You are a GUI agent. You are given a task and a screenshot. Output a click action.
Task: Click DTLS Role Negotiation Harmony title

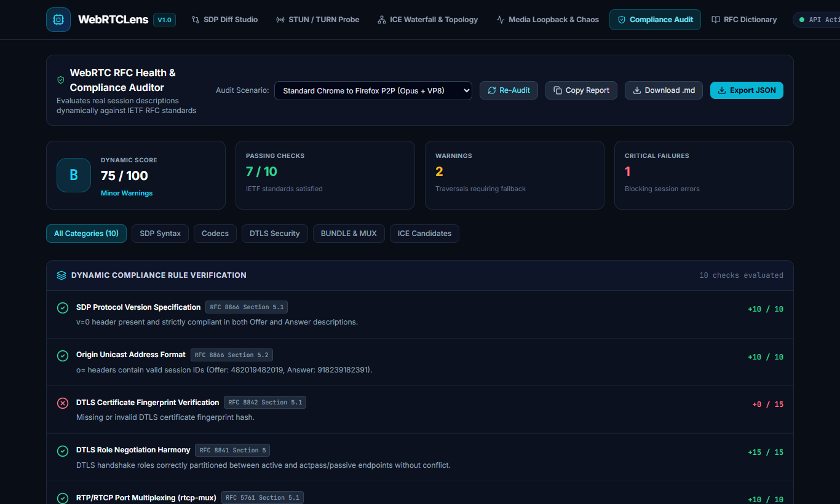[x=133, y=450]
